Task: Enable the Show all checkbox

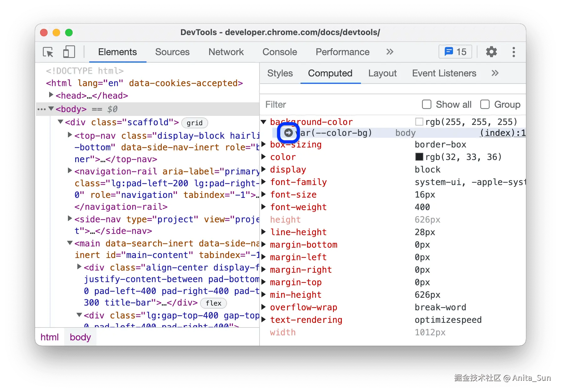Action: 426,104
